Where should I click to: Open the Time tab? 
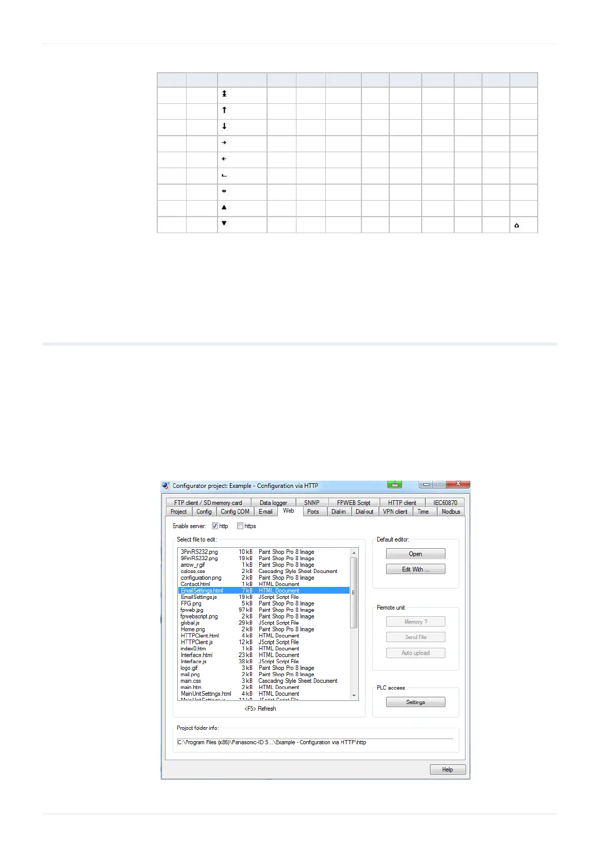tap(423, 512)
